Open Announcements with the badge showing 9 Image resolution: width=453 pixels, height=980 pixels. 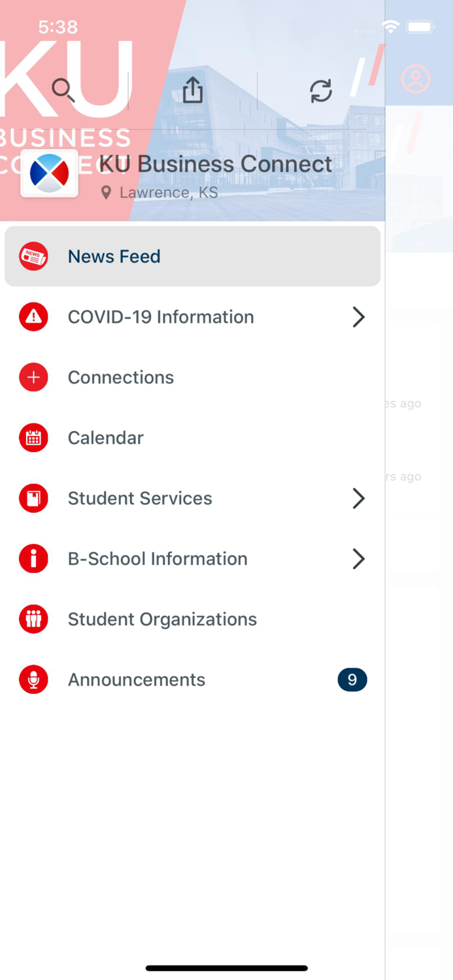352,679
